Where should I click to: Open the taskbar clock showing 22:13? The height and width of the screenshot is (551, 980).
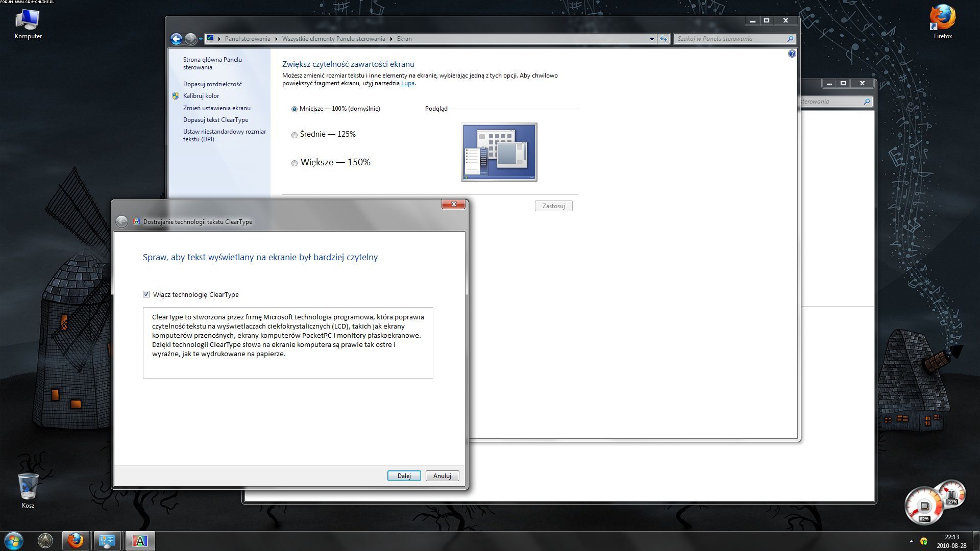tap(951, 541)
